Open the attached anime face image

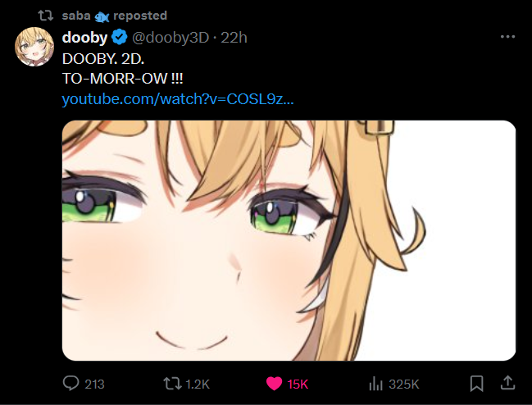[x=289, y=240]
